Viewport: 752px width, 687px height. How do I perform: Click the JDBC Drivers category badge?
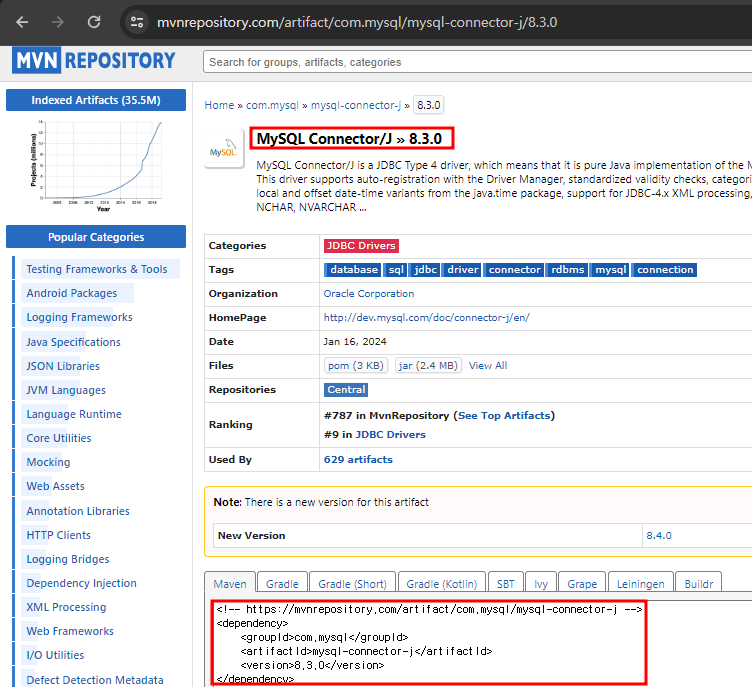pos(361,246)
